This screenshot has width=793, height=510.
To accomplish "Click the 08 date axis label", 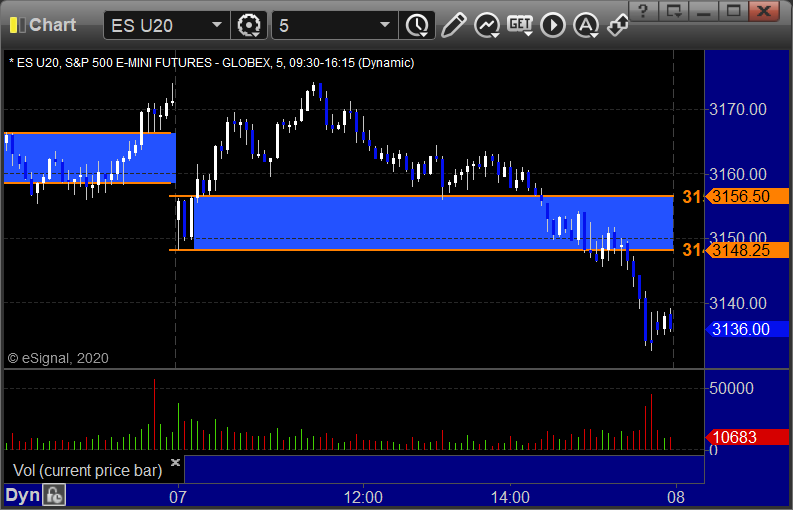I will click(x=676, y=497).
